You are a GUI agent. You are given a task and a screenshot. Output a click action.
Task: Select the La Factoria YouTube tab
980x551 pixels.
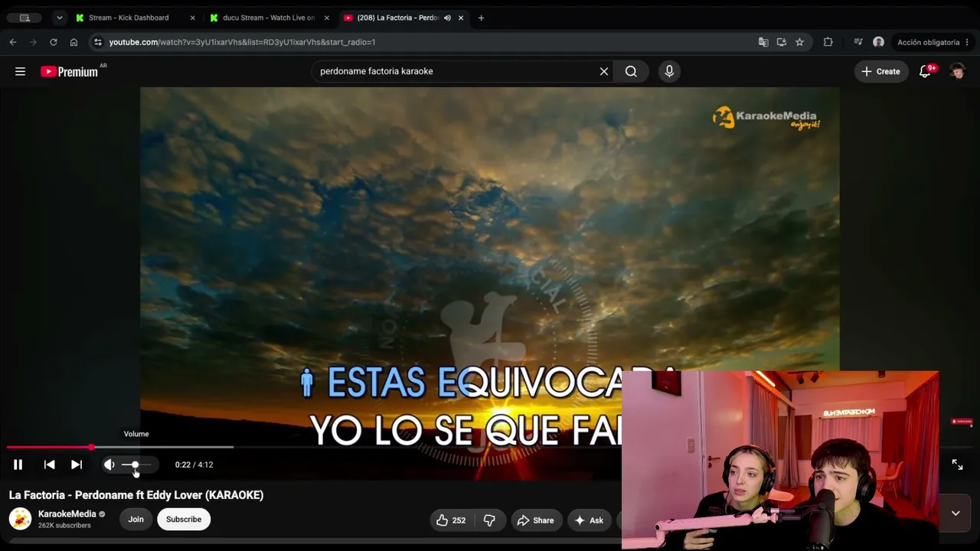pyautogui.click(x=398, y=18)
